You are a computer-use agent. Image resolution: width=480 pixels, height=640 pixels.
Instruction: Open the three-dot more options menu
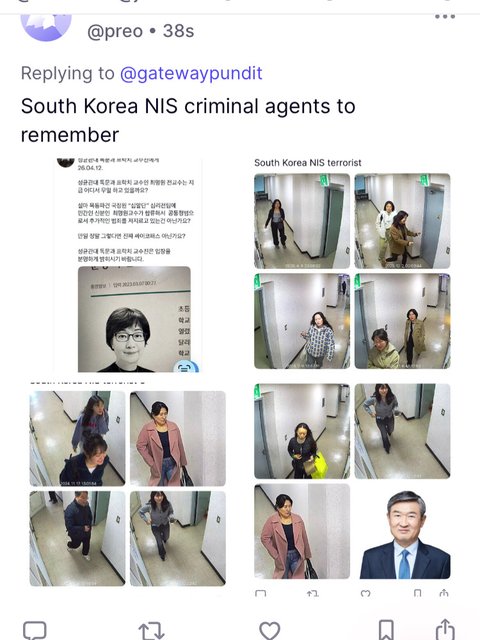444,17
